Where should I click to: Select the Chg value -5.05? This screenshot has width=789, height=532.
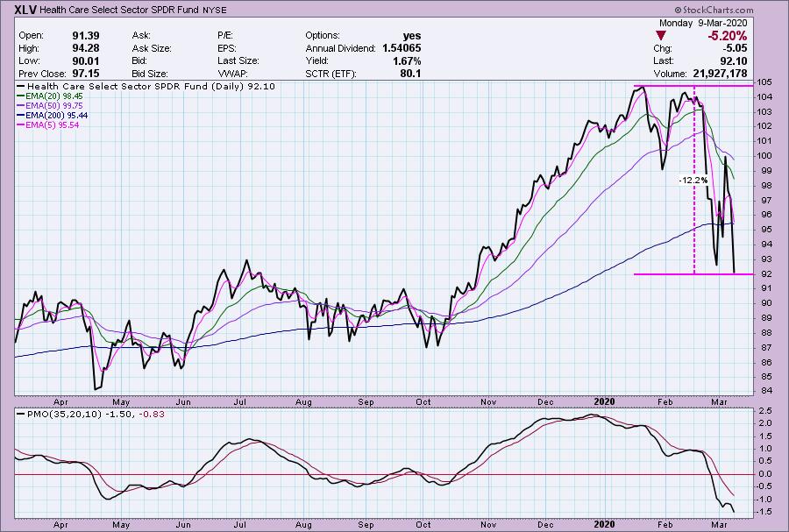tap(735, 48)
